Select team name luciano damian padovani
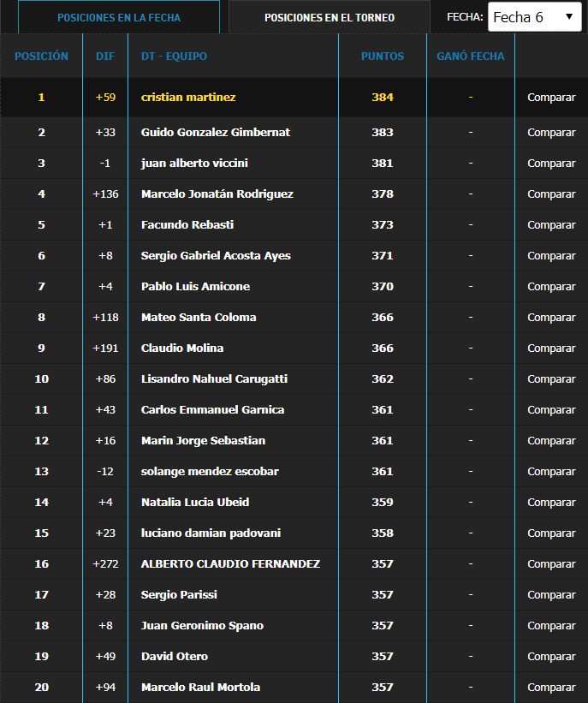Screen dimensions: 588x703 (x=211, y=533)
